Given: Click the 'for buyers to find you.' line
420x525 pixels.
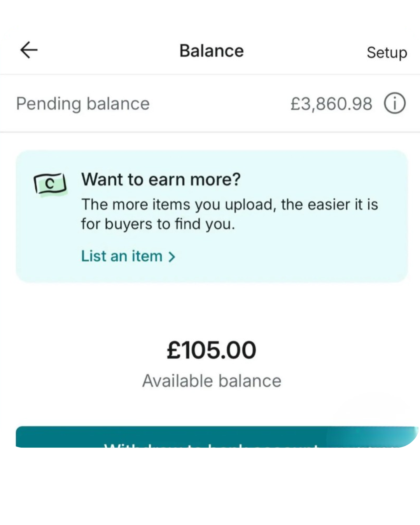Looking at the screenshot, I should (158, 224).
